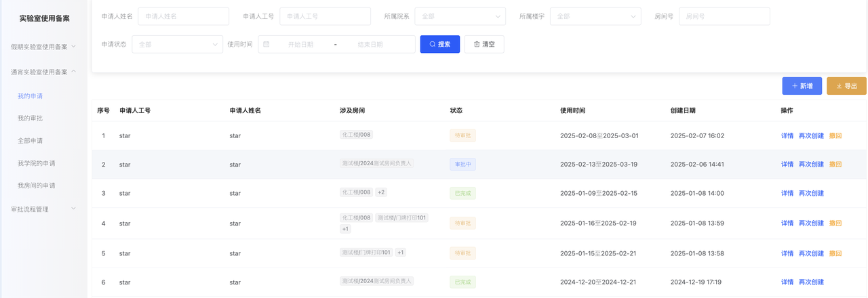This screenshot has height=298, width=868.
Task: Click creation date 2025-02-06 14:41
Action: click(697, 165)
